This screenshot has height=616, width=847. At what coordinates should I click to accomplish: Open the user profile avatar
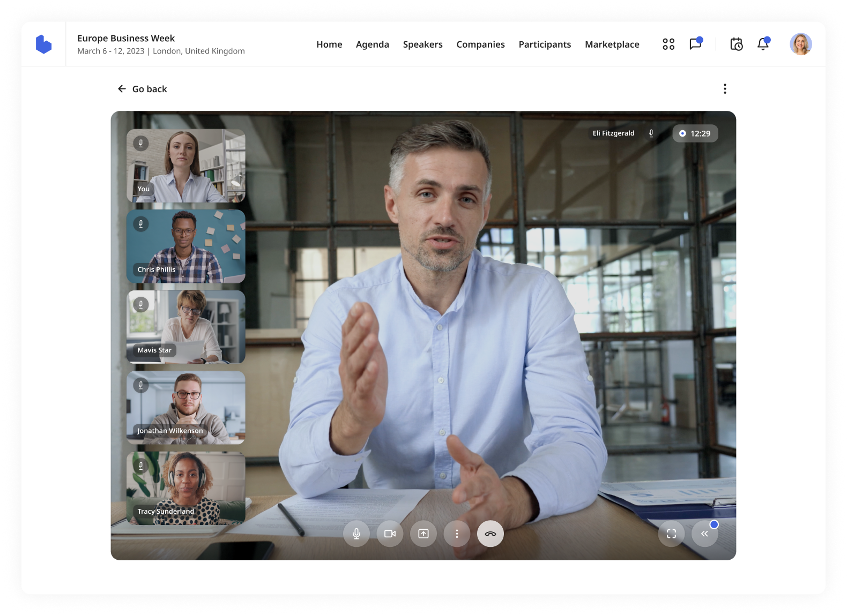click(801, 44)
